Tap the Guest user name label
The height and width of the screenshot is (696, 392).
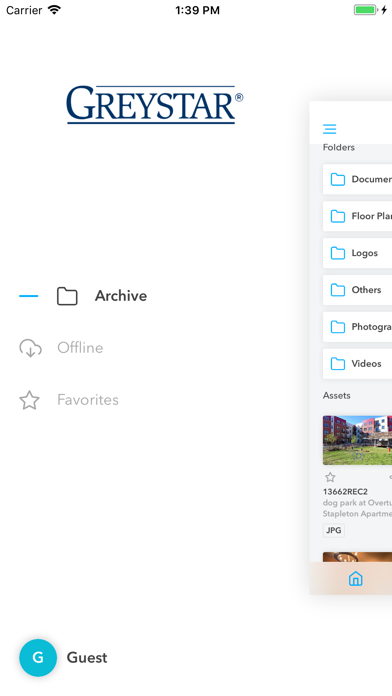click(x=87, y=658)
